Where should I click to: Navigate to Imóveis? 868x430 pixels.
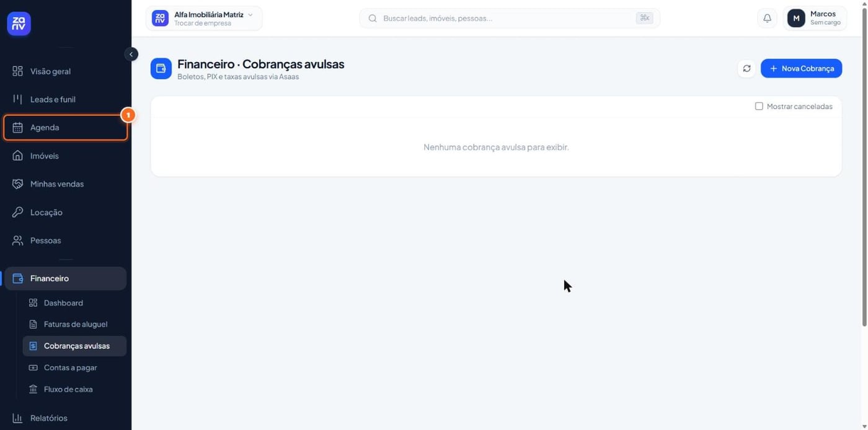(x=66, y=156)
